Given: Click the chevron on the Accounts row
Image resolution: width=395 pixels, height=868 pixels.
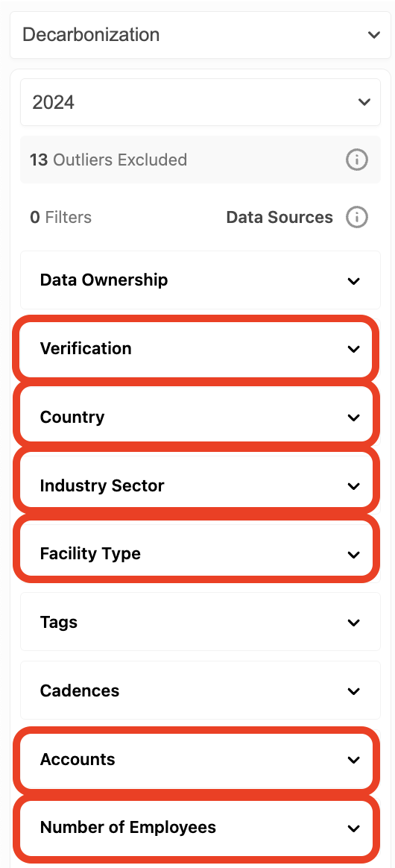Looking at the screenshot, I should [353, 759].
